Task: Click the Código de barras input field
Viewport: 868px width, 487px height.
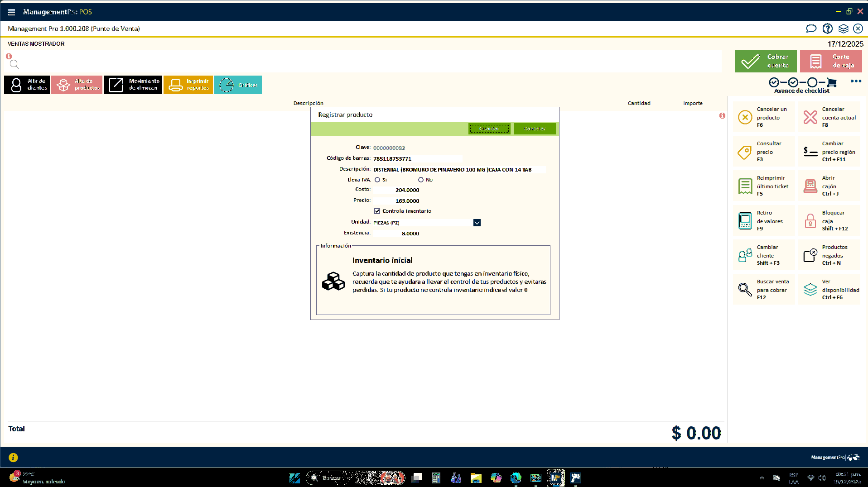Action: [417, 159]
